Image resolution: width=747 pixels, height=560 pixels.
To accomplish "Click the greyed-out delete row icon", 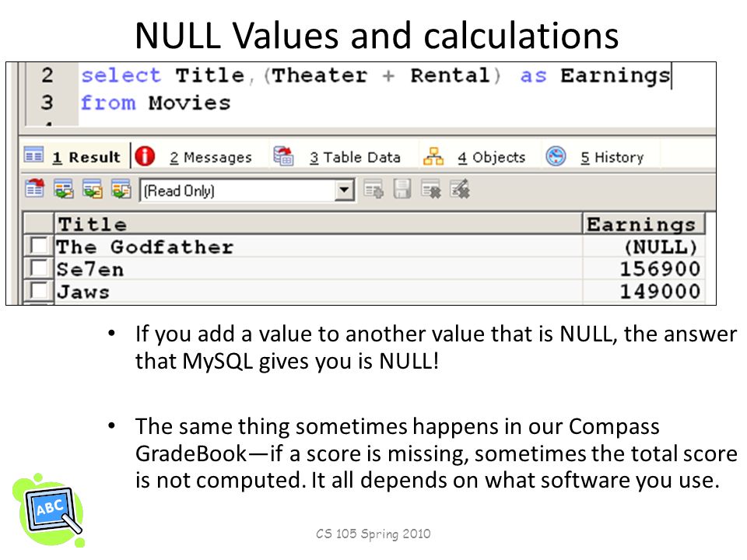I will [x=430, y=190].
